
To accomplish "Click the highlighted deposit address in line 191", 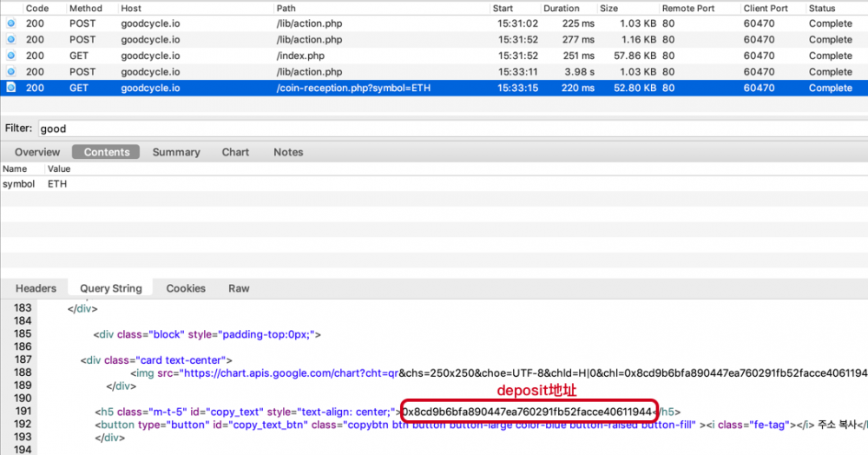I will (x=529, y=412).
